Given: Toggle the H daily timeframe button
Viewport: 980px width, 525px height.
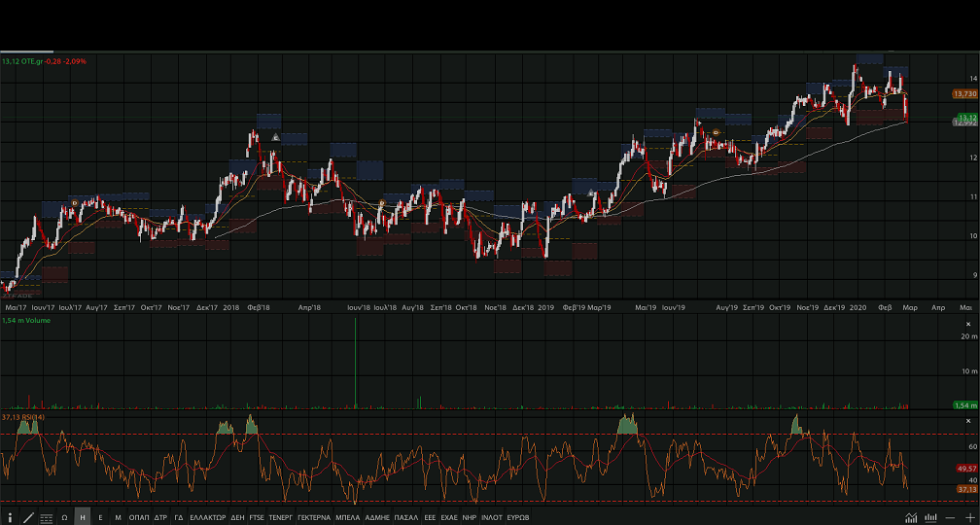Looking at the screenshot, I should tap(83, 517).
